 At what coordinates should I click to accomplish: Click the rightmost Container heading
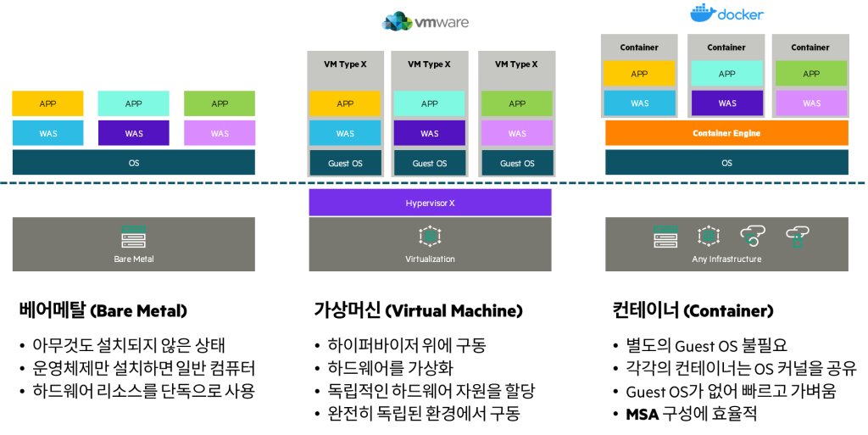pos(810,47)
